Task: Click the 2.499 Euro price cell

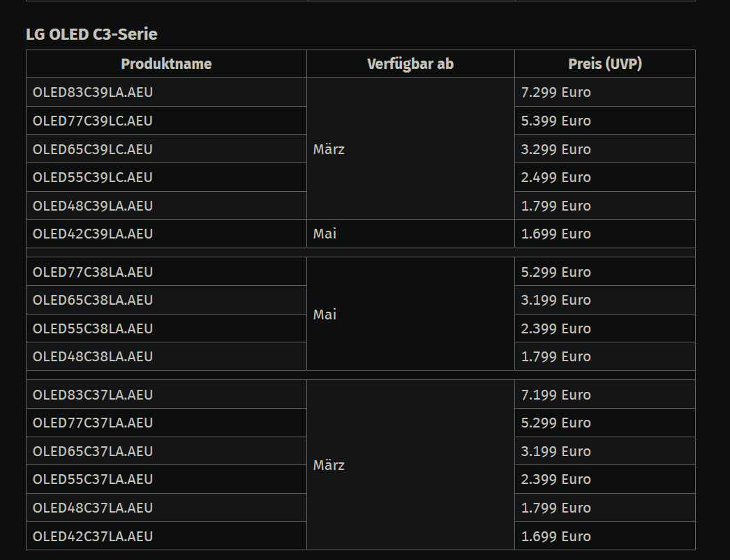Action: click(x=556, y=178)
